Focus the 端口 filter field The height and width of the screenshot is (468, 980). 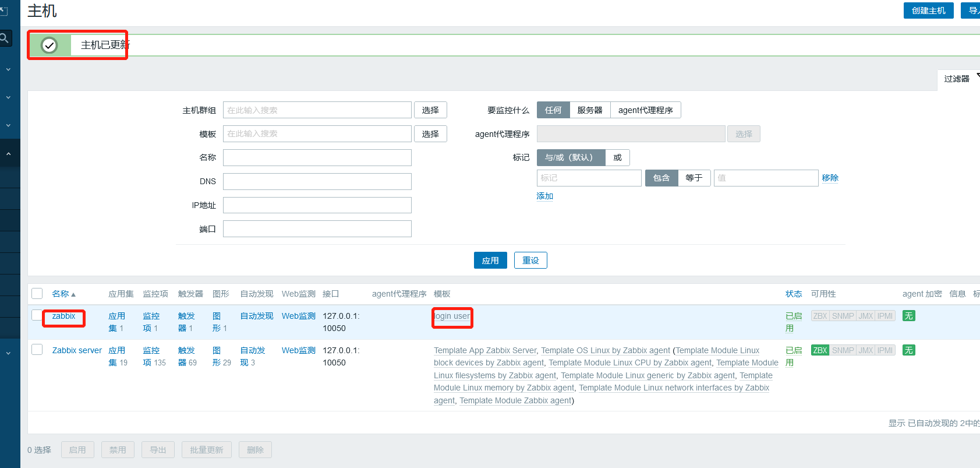(317, 228)
